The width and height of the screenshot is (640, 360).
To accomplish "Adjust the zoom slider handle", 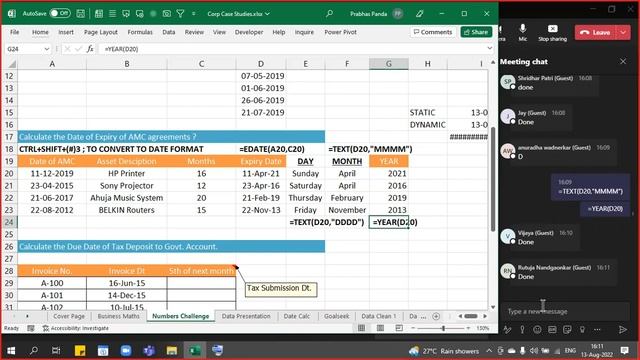I will (x=443, y=328).
